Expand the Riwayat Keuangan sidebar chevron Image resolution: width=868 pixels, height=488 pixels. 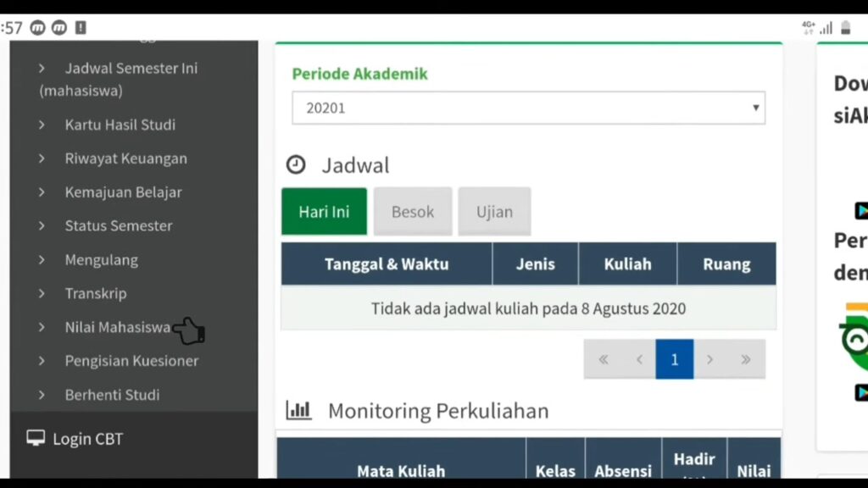point(43,158)
